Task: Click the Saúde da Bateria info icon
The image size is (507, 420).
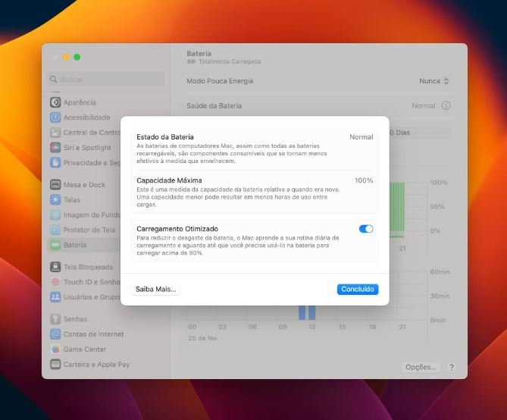Action: [x=446, y=106]
